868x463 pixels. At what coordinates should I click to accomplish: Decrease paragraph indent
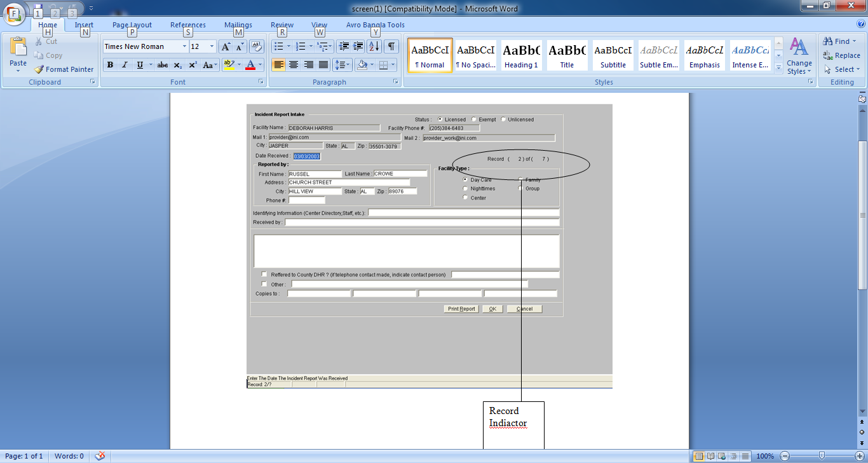344,46
